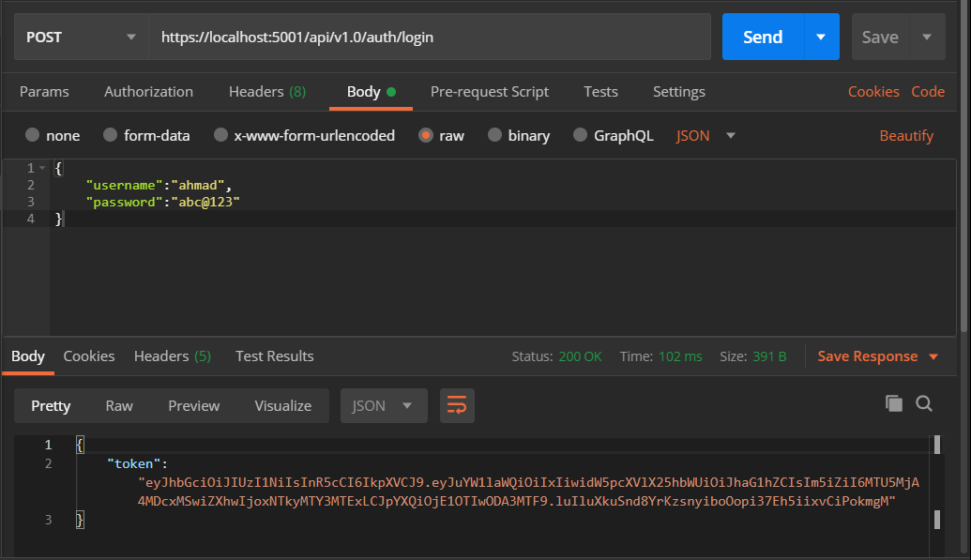This screenshot has height=560, width=971.
Task: Expand the Save Response menu
Action: 877,356
